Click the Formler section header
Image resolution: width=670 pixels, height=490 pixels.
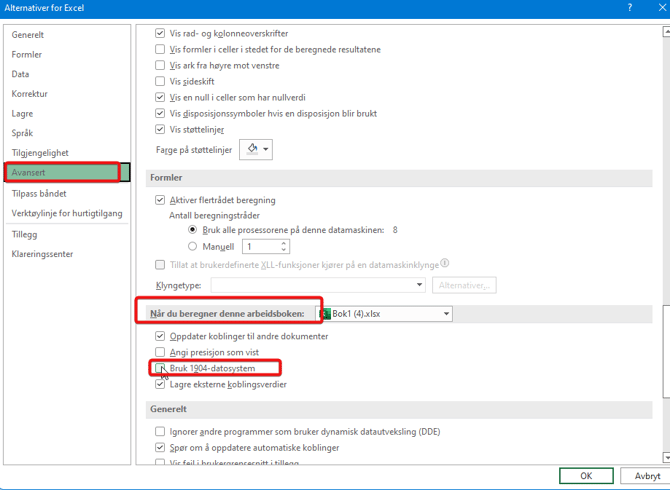point(166,178)
